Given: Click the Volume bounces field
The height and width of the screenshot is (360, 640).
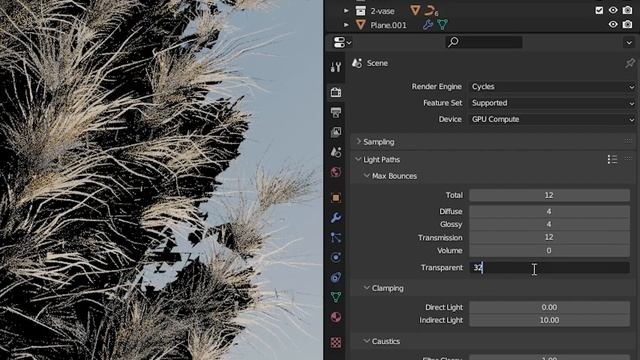Looking at the screenshot, I should click(x=549, y=250).
